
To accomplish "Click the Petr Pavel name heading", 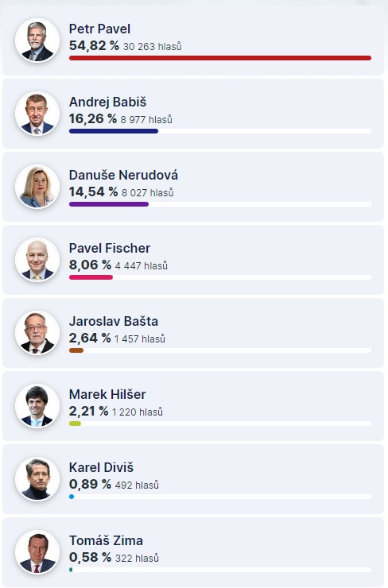I will 99,29.
